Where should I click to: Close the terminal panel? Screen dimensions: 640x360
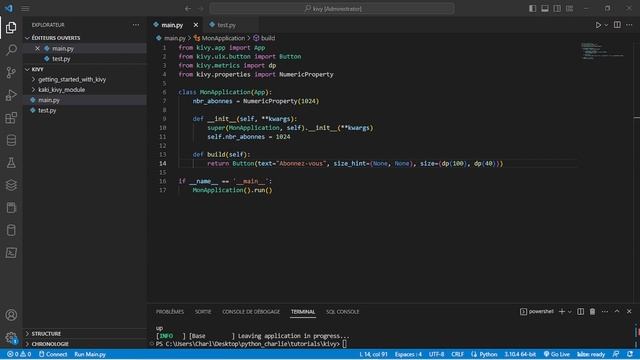(x=629, y=311)
